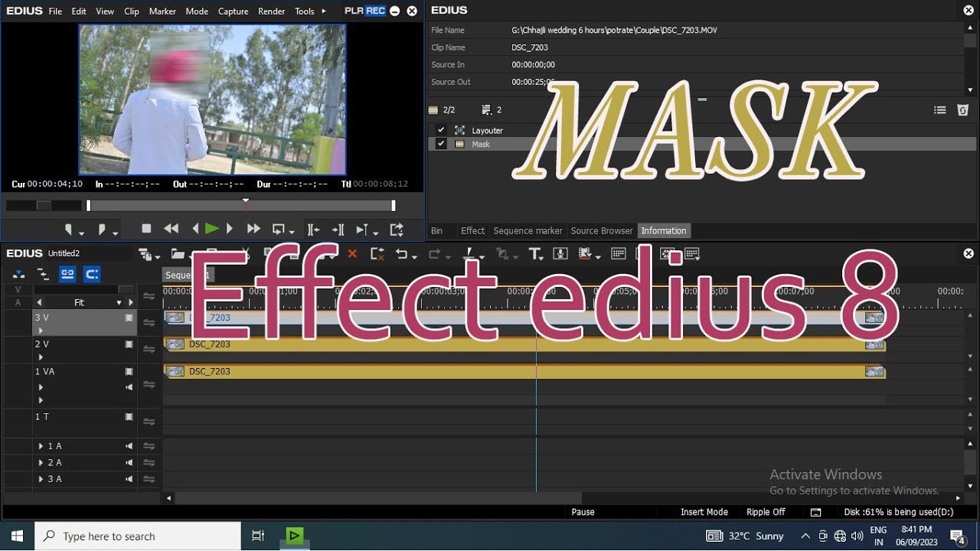
Task: Step to next frame in player
Action: (x=229, y=229)
